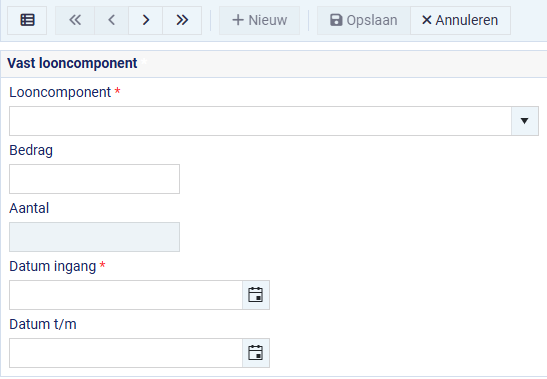
Task: Expand the Looncomponent dropdown arrow
Action: coord(525,121)
